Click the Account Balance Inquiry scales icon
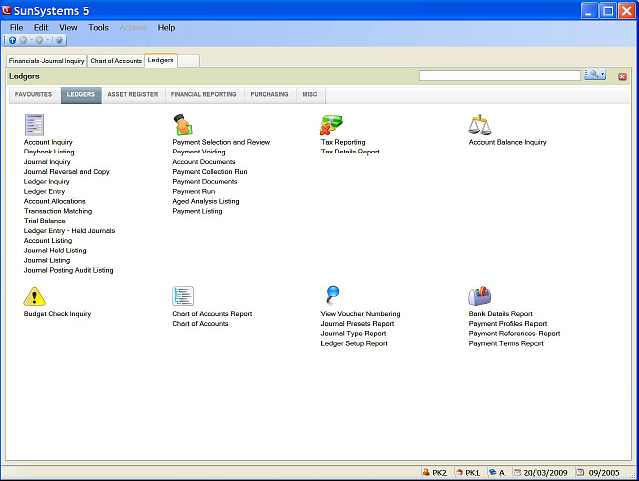 tap(480, 125)
